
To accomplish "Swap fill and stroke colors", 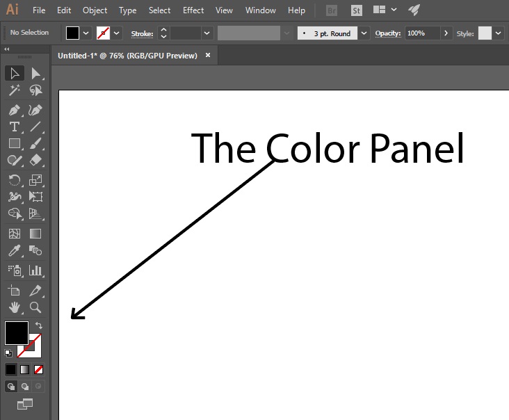I will [x=40, y=325].
